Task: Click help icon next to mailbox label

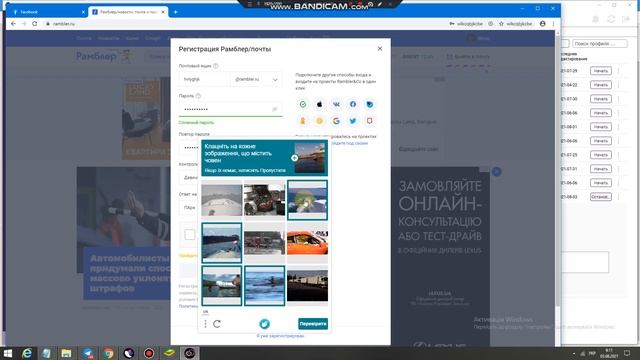Action: [x=216, y=66]
